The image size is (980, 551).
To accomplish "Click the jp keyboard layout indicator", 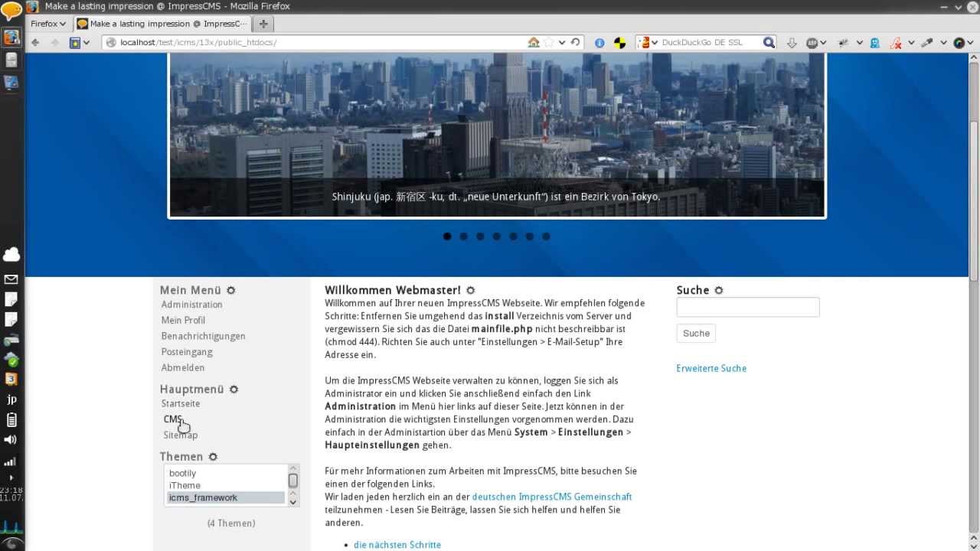I will click(x=11, y=399).
